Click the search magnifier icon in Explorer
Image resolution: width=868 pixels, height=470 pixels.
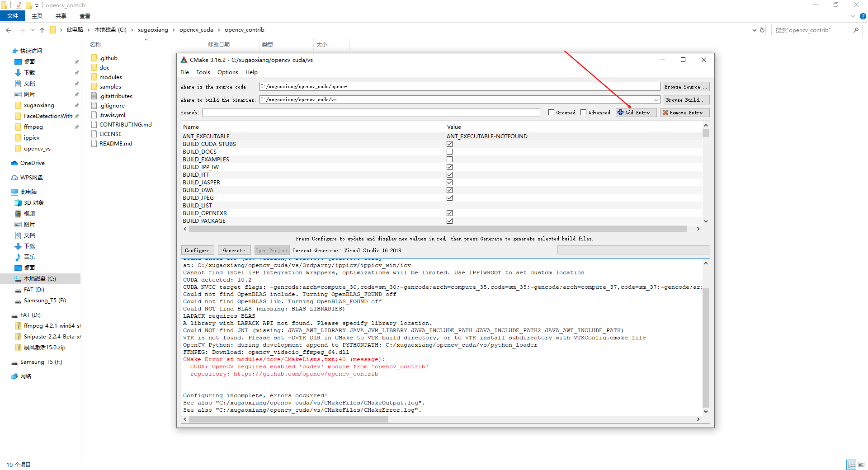(x=856, y=30)
